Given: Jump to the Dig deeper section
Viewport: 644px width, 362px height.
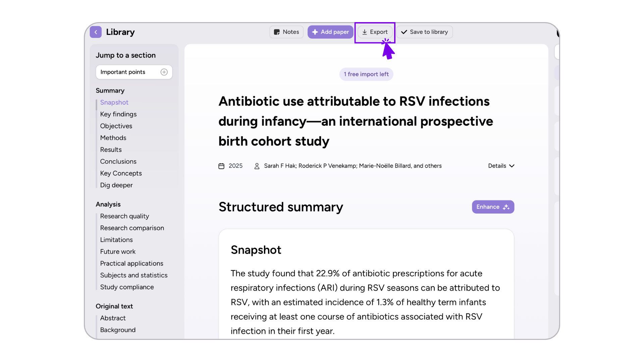Looking at the screenshot, I should pyautogui.click(x=116, y=185).
